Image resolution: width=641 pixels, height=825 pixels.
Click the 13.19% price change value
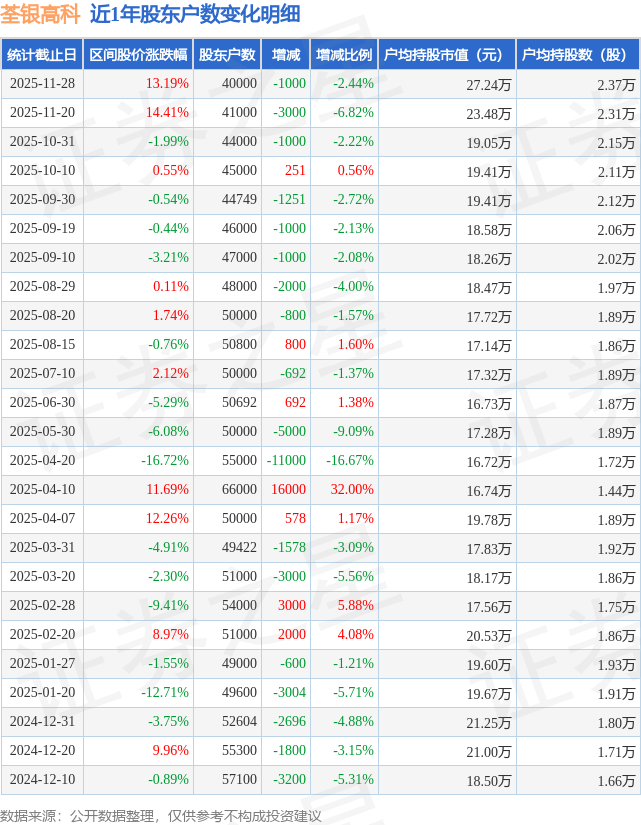pyautogui.click(x=167, y=84)
